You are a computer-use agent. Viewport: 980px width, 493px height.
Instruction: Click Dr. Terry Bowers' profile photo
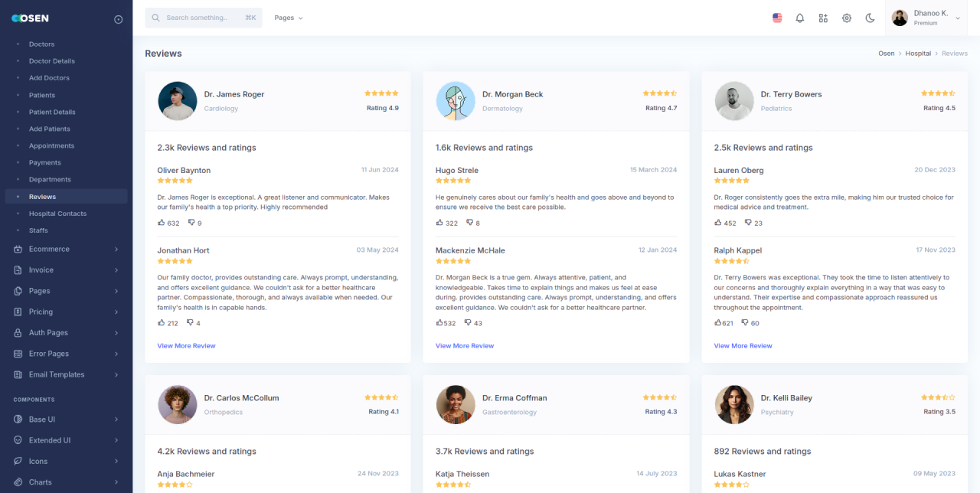coord(734,101)
